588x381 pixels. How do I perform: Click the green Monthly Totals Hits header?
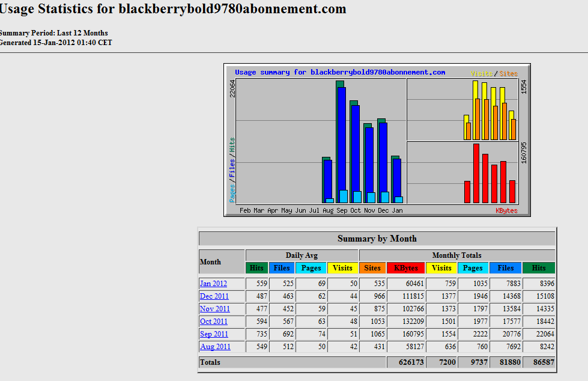[x=539, y=267]
